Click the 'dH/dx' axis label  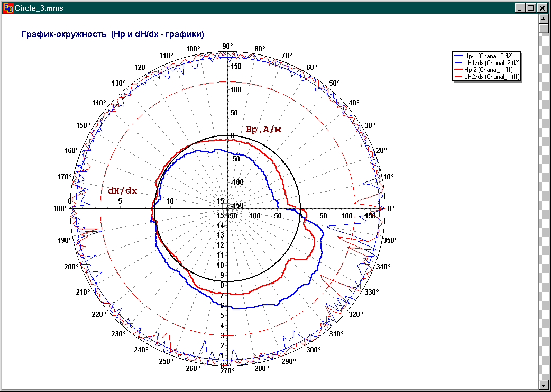coord(122,190)
